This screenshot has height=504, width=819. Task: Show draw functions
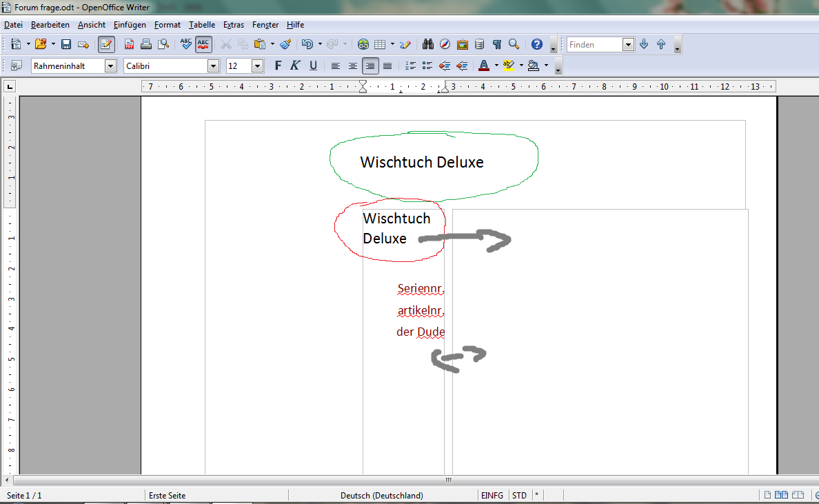pos(405,44)
